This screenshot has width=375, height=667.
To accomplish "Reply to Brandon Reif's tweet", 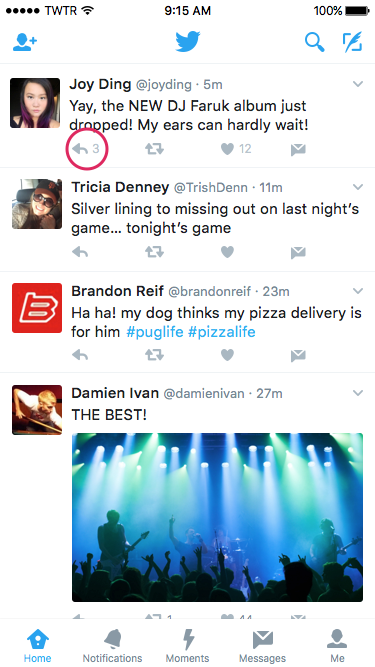I will (80, 355).
